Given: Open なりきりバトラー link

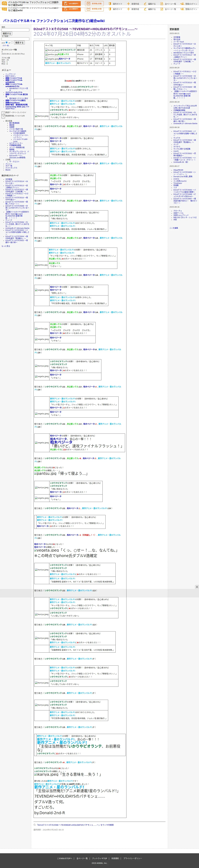Looking at the screenshot, I should (16, 143).
